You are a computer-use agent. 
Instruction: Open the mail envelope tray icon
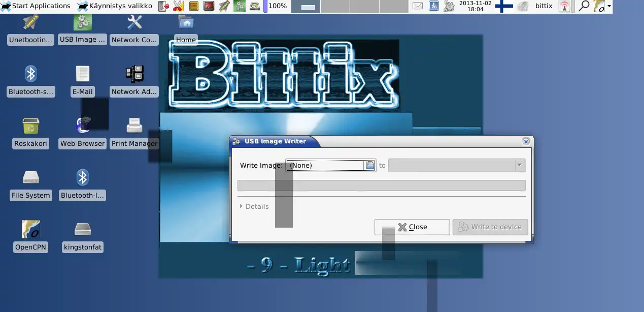coord(418,6)
